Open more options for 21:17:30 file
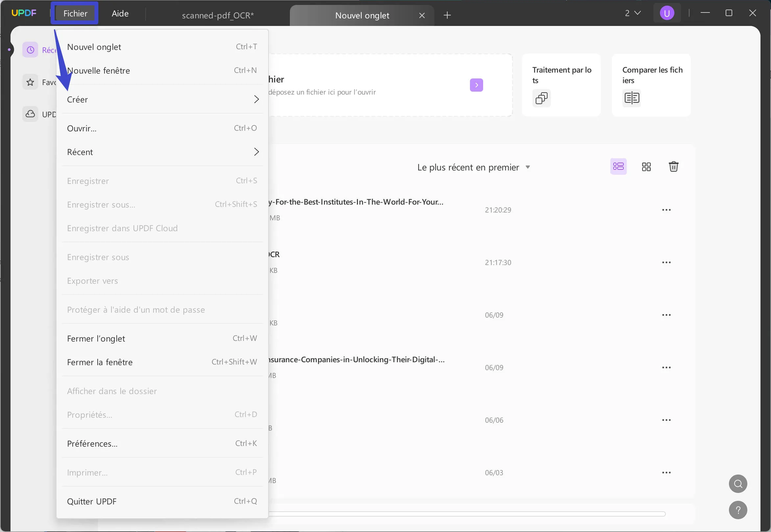The image size is (771, 532). (666, 263)
